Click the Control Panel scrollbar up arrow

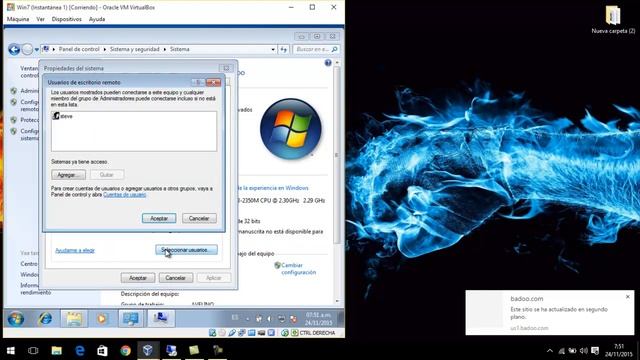pyautogui.click(x=337, y=63)
